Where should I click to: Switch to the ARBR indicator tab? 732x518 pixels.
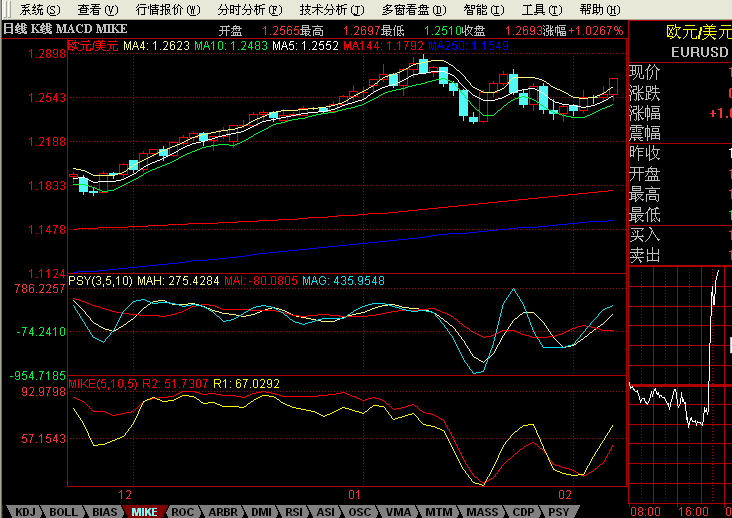tap(223, 512)
